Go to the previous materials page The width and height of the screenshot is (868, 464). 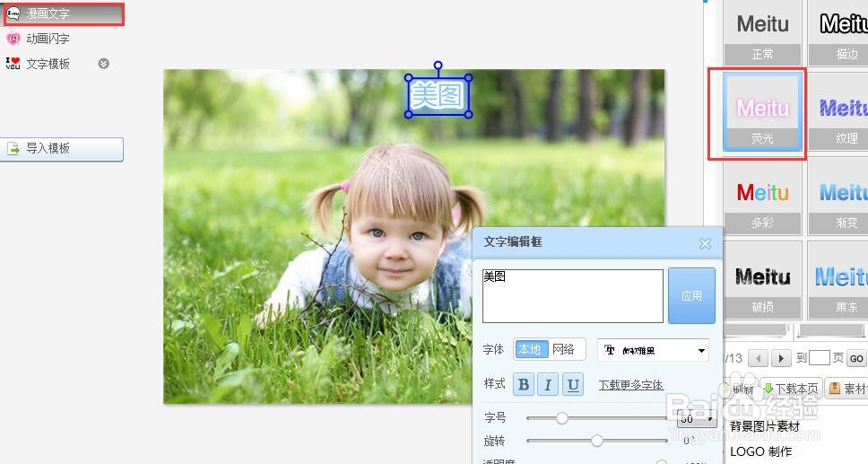click(758, 358)
